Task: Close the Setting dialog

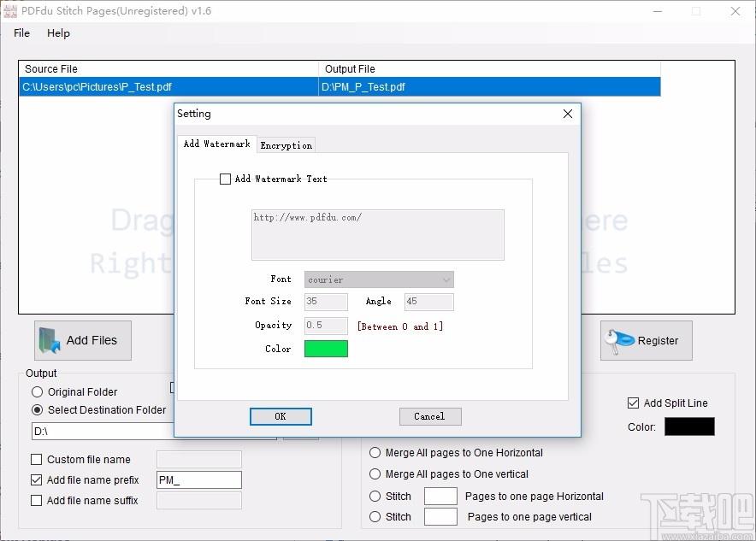Action: point(568,114)
